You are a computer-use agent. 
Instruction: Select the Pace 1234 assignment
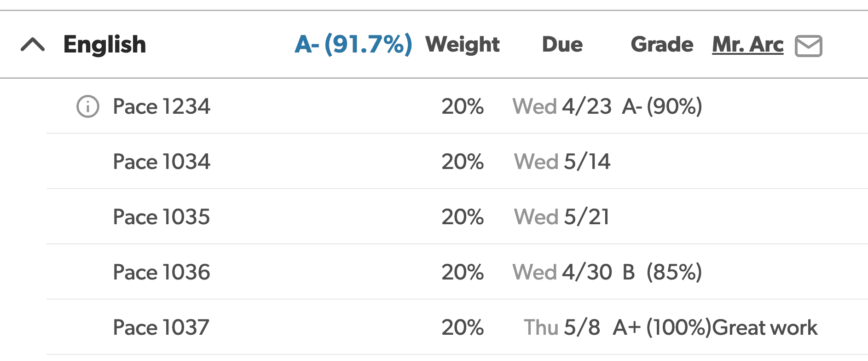(x=162, y=106)
